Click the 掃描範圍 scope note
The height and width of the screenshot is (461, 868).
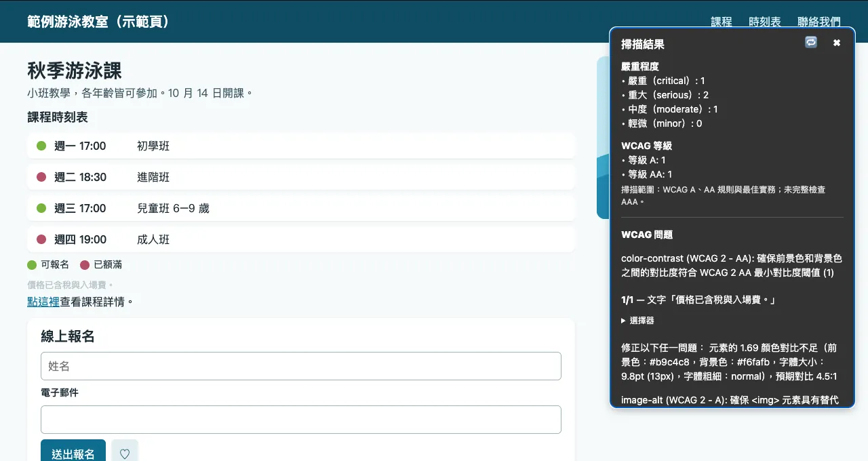(724, 195)
